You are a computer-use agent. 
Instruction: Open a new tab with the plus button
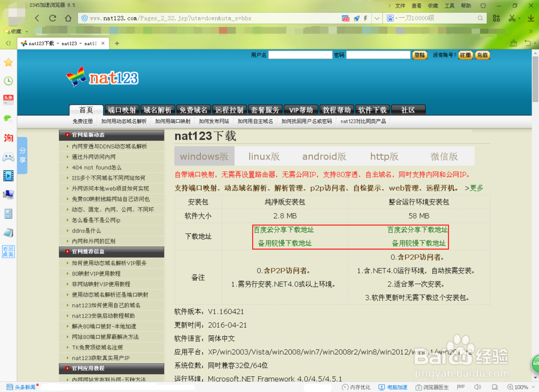(117, 43)
